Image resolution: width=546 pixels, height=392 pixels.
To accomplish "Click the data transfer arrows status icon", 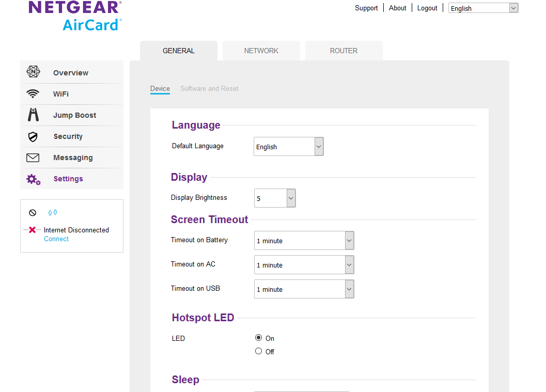I will coord(52,212).
